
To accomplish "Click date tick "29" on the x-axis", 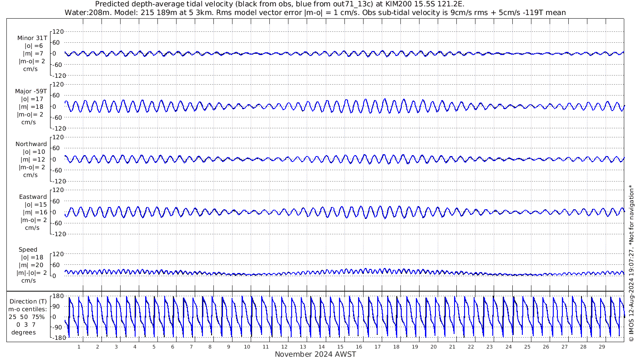I will click(x=602, y=347).
